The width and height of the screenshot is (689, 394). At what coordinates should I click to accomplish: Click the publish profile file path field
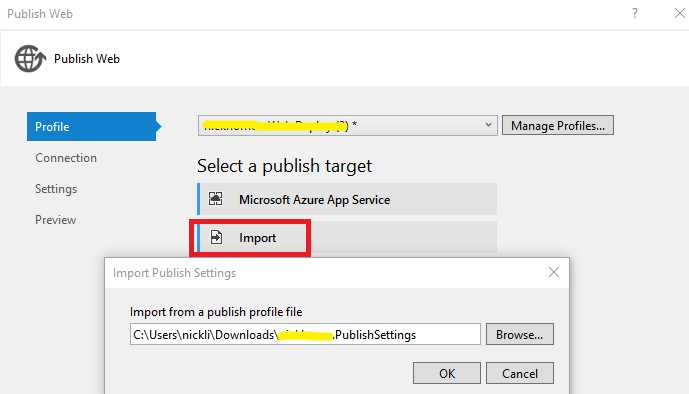point(305,334)
